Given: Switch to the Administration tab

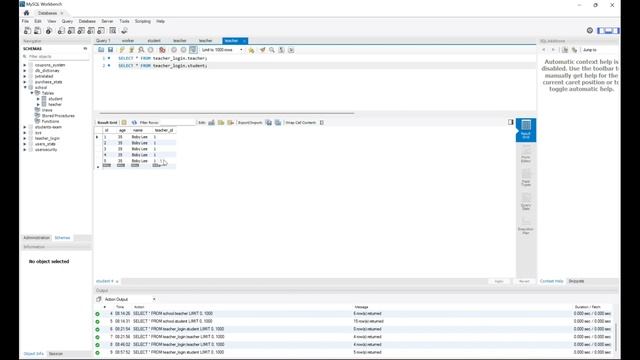Looking at the screenshot, I should coord(36,238).
